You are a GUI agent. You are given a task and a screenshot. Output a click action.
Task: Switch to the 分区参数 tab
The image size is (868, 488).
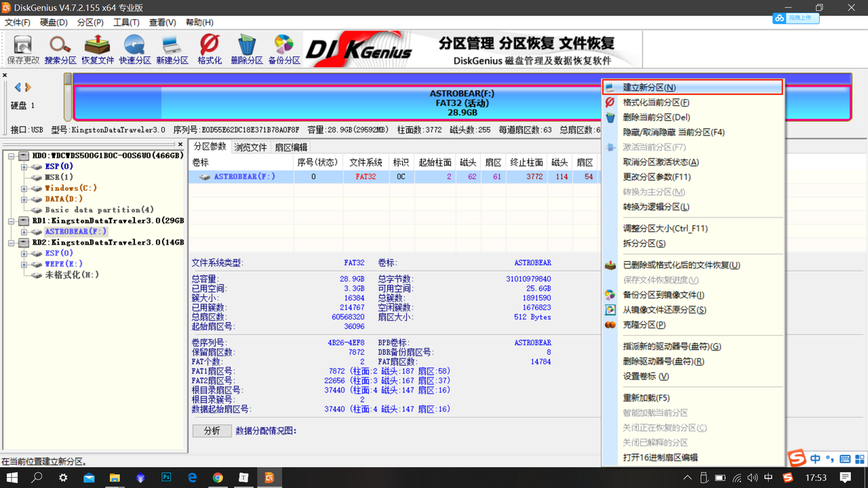210,146
